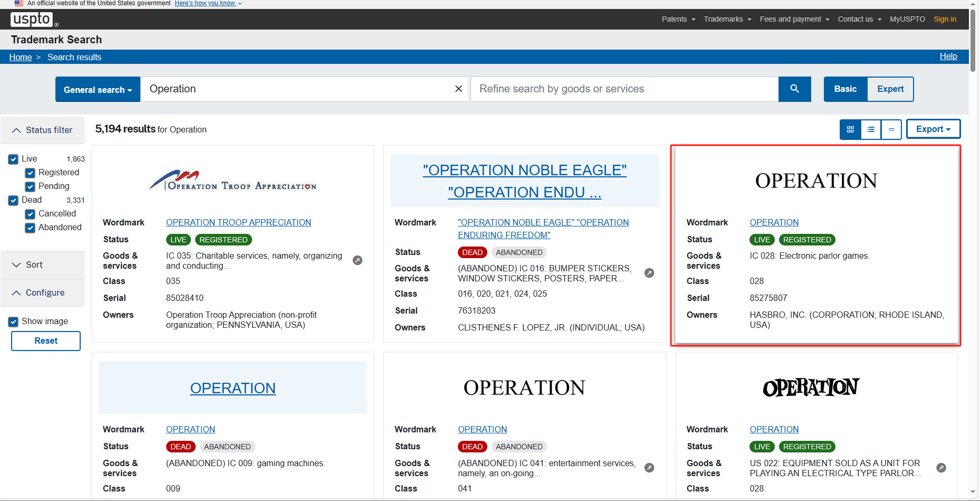The height and width of the screenshot is (501, 980).
Task: Select the Expert search tab
Action: pos(890,89)
